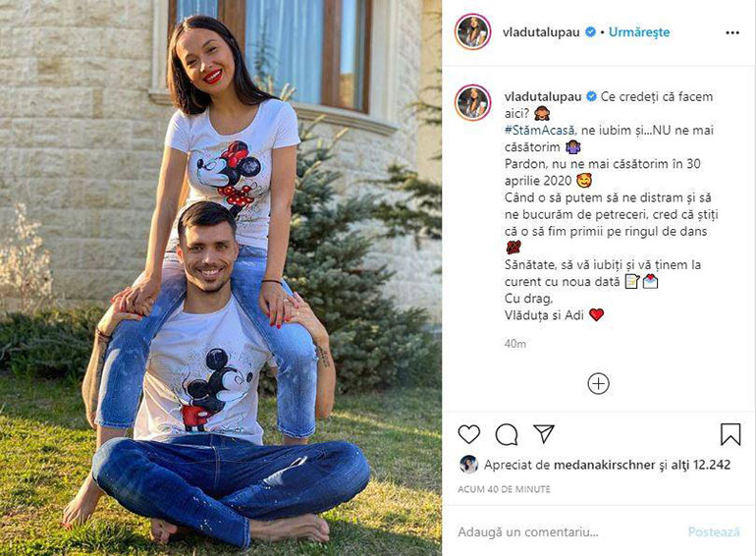Open the three-dot more options menu
Viewport: 756px width, 556px height.
click(731, 32)
